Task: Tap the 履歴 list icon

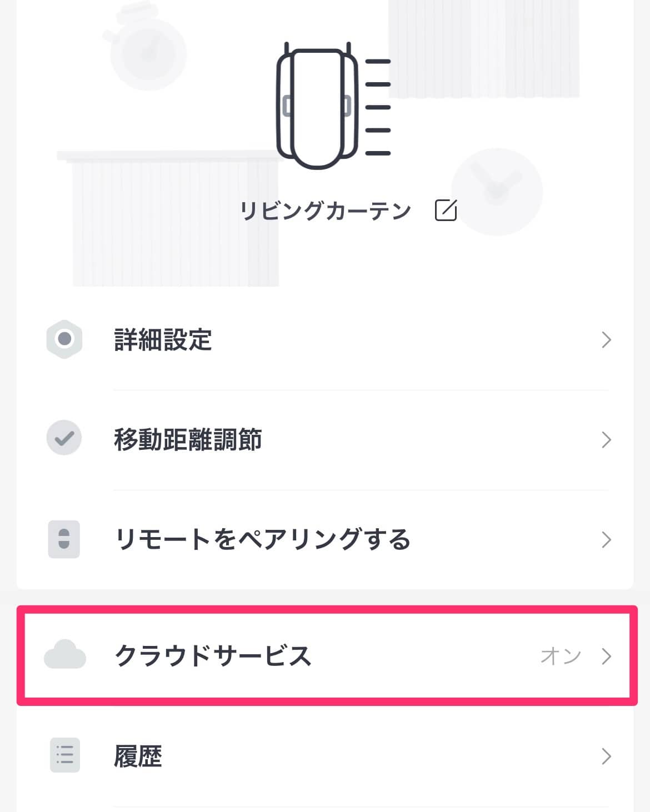Action: tap(65, 755)
